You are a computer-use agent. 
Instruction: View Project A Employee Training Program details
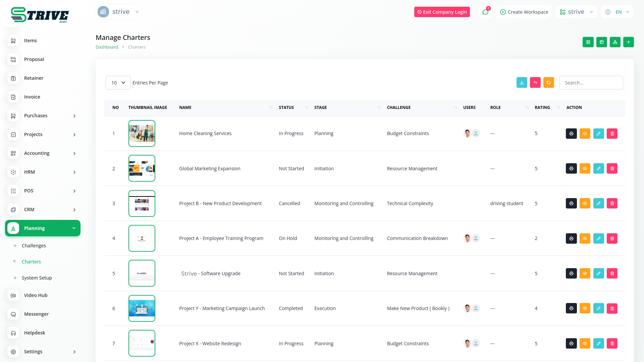click(x=585, y=239)
